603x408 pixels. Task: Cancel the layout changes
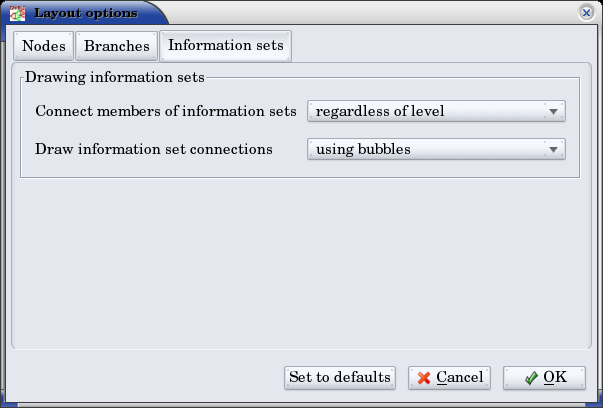tap(449, 378)
